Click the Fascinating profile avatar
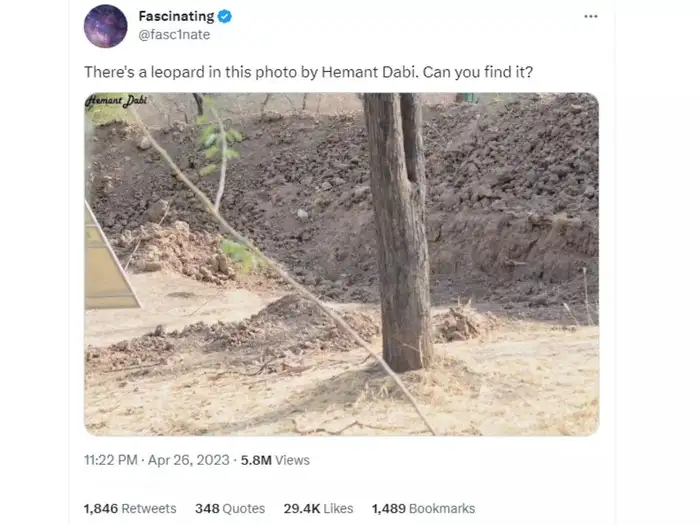This screenshot has width=700, height=525. [105, 26]
